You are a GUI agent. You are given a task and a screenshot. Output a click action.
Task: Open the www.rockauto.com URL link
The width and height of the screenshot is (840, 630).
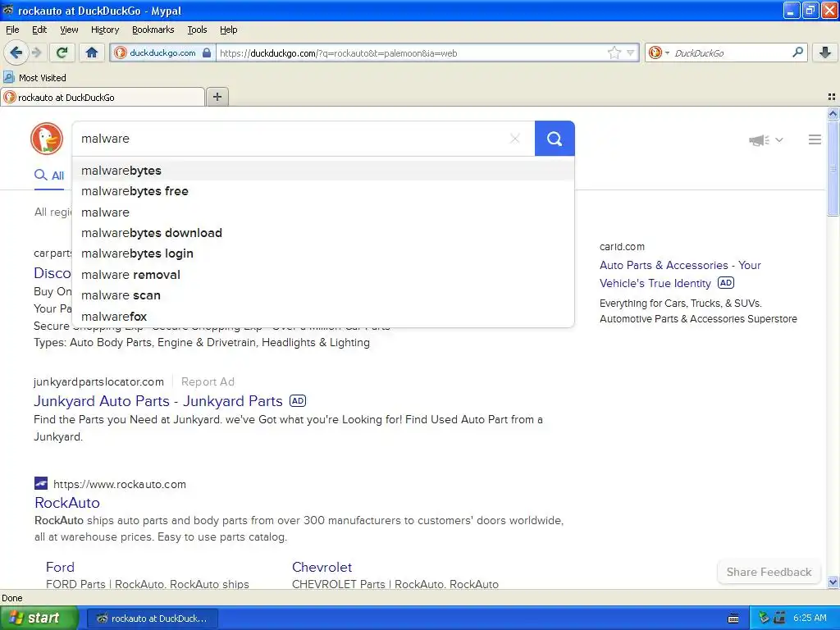coord(120,484)
